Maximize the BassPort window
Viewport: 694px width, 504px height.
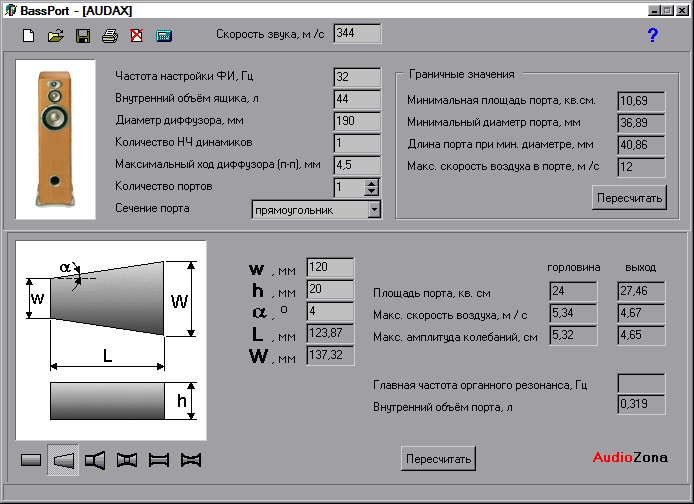click(x=667, y=10)
